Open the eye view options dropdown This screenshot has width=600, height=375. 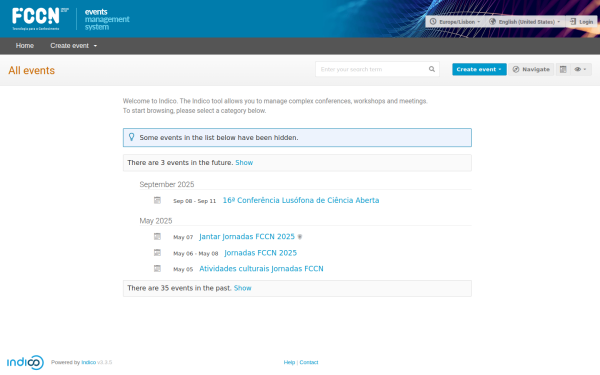[x=580, y=69]
